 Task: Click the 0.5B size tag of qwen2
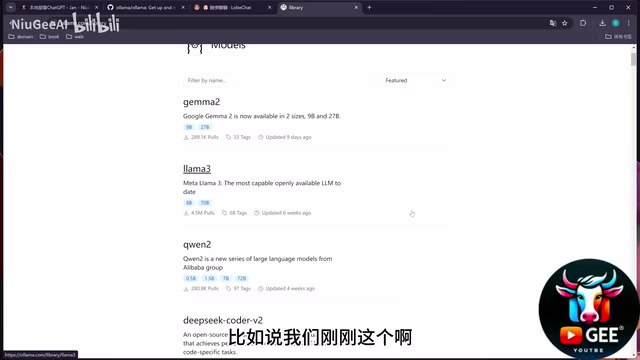click(x=191, y=278)
